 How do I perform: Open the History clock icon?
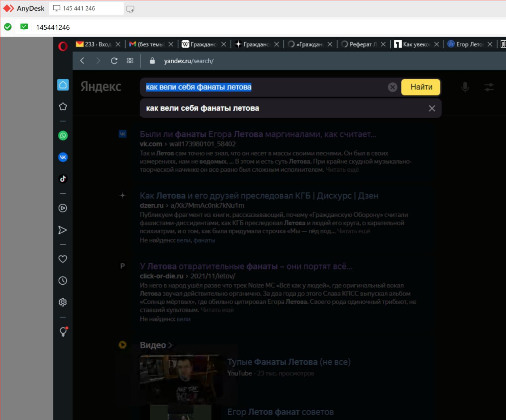[x=63, y=281]
